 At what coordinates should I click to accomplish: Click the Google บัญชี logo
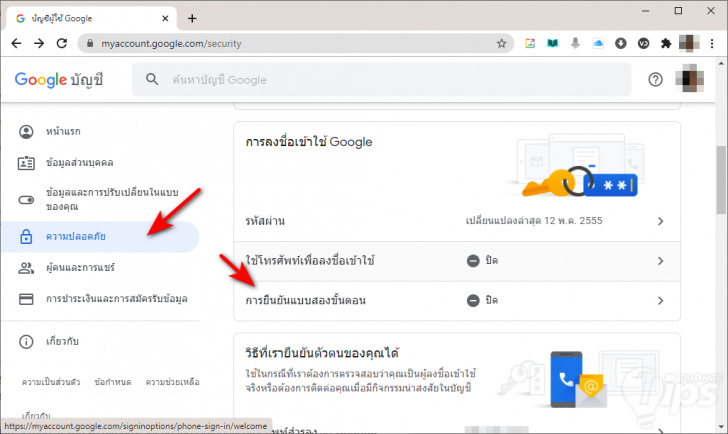(59, 80)
